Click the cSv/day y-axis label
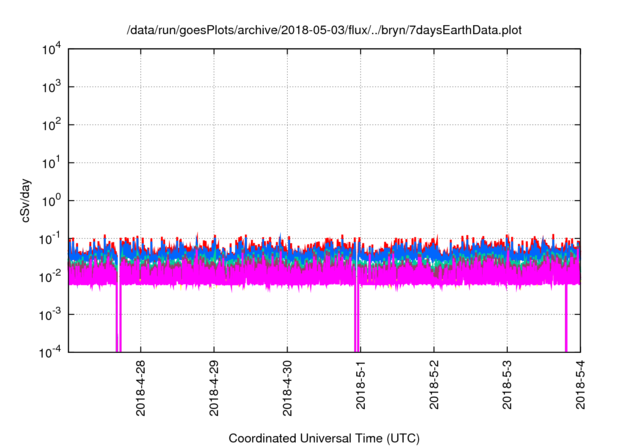This screenshot has width=640, height=448. pyautogui.click(x=25, y=200)
